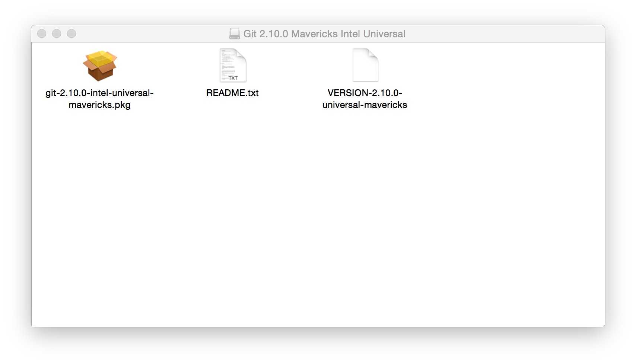
Task: Click the git-2.10.0-intel-universal-mavericks.pkg filename
Action: click(x=99, y=99)
